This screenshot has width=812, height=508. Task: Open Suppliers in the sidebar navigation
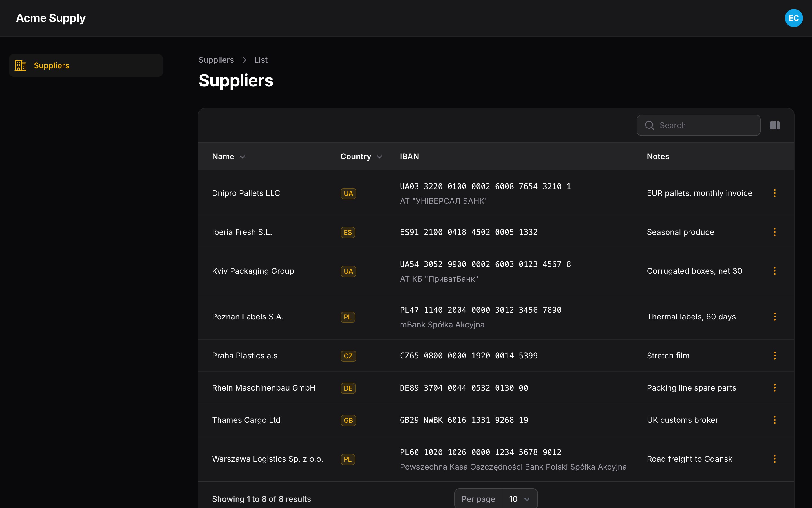point(86,65)
